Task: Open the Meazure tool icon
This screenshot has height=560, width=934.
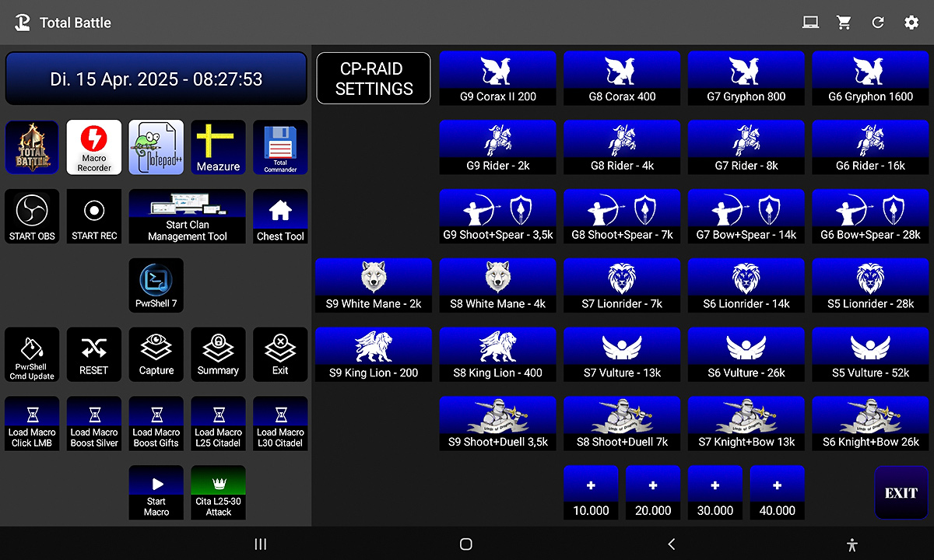Action: click(218, 147)
